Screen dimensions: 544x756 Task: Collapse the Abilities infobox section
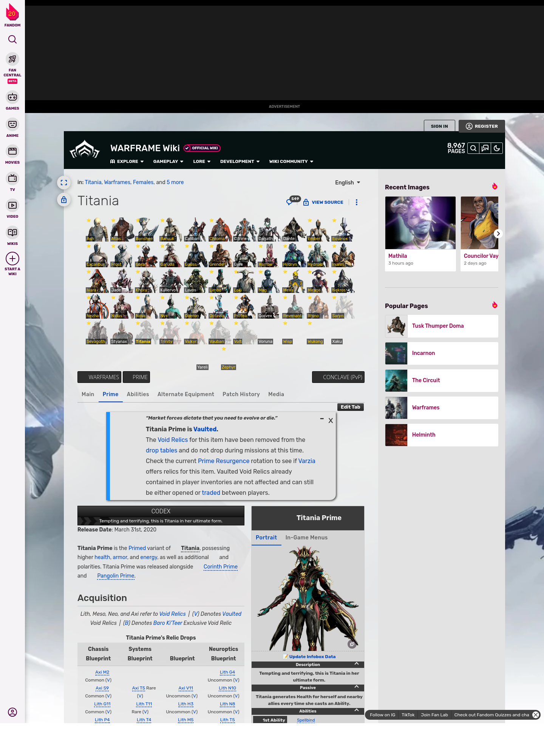pos(357,711)
